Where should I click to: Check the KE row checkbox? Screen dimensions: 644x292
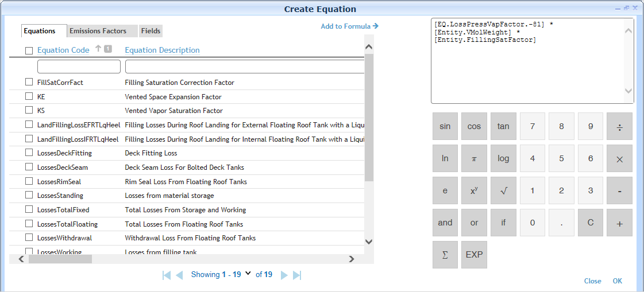coord(29,96)
